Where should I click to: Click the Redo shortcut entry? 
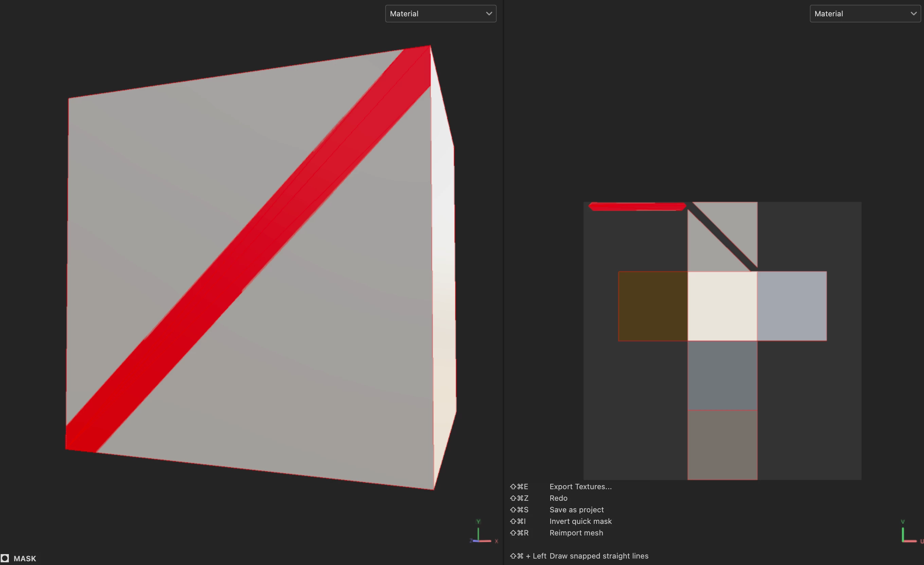(x=558, y=498)
